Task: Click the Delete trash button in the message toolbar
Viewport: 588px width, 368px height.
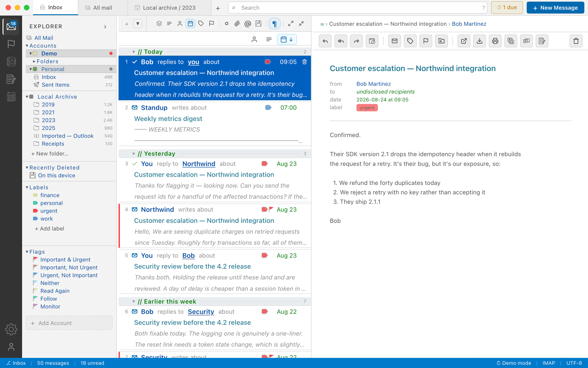Action: pyautogui.click(x=576, y=41)
